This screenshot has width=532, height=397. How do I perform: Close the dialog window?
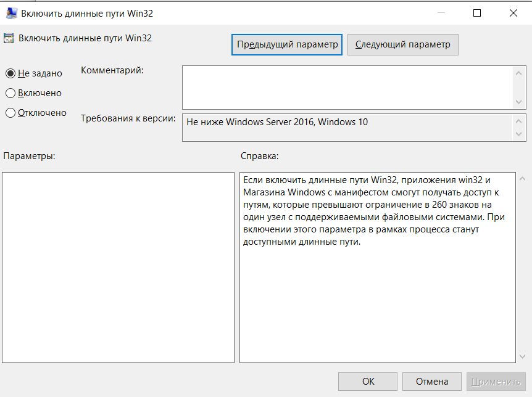(x=513, y=13)
